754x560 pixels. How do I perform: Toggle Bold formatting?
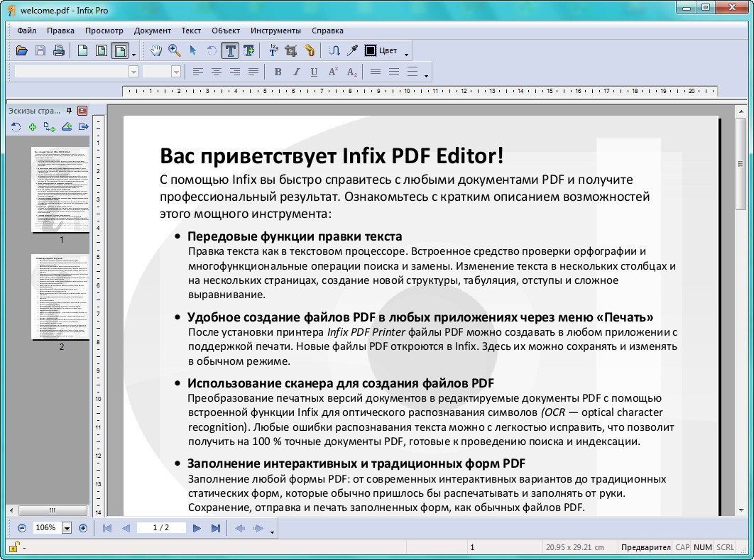click(278, 72)
